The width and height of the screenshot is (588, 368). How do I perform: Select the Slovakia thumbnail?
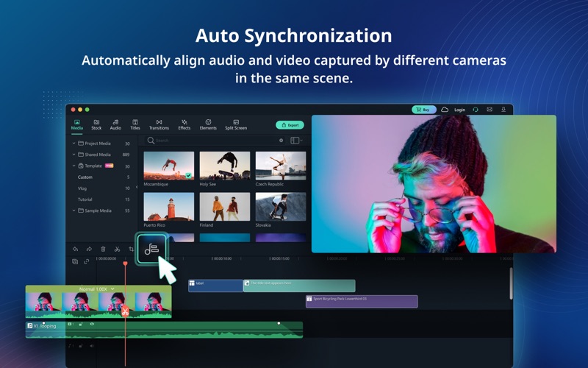point(281,207)
